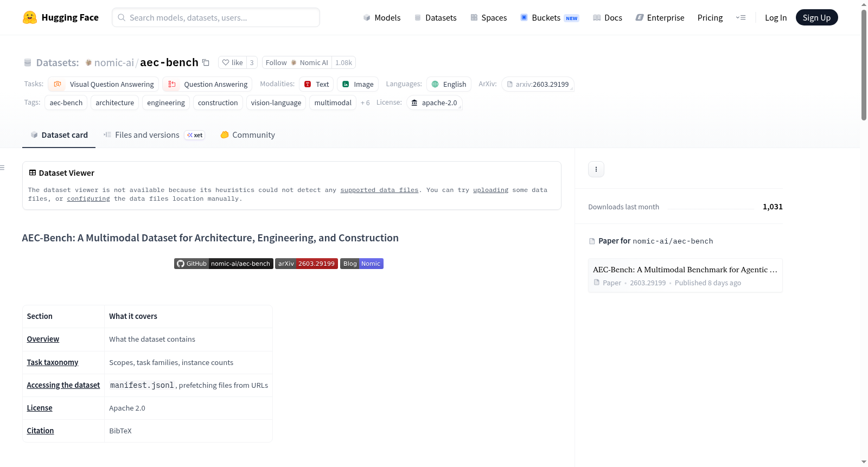The height and width of the screenshot is (467, 868).
Task: Click the heart like button
Action: pos(232,62)
